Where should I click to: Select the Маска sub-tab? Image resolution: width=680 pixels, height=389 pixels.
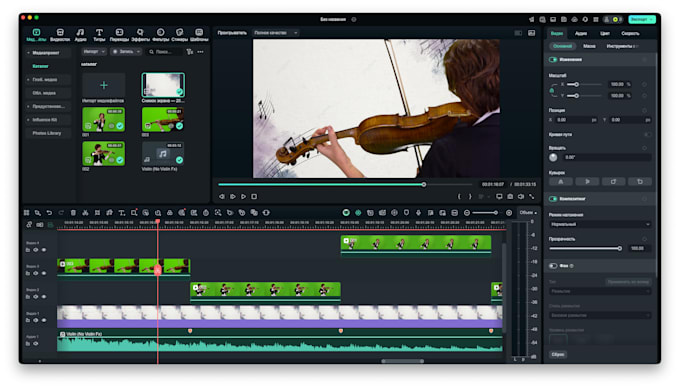coord(589,46)
